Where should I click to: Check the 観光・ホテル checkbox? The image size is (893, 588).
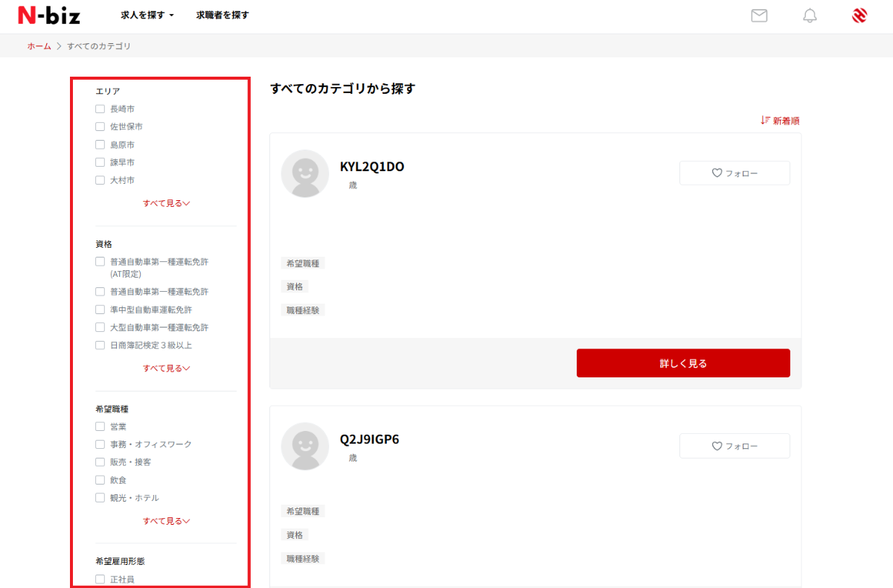click(100, 498)
